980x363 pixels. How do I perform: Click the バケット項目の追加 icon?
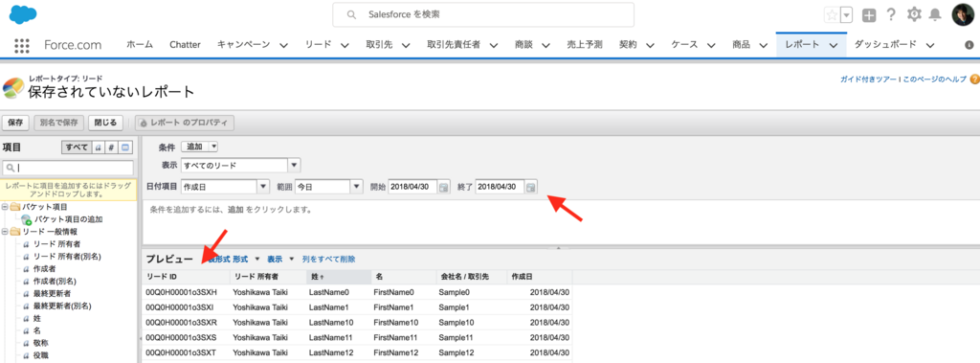tap(26, 219)
